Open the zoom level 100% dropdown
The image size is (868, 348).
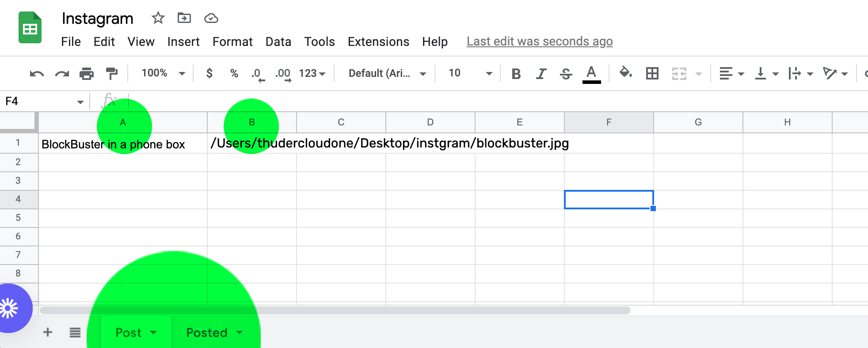coord(163,73)
